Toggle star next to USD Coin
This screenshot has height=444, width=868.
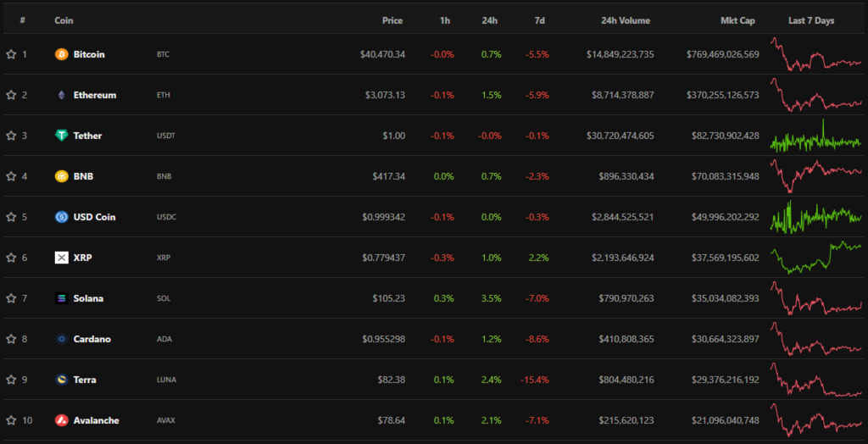tap(10, 217)
